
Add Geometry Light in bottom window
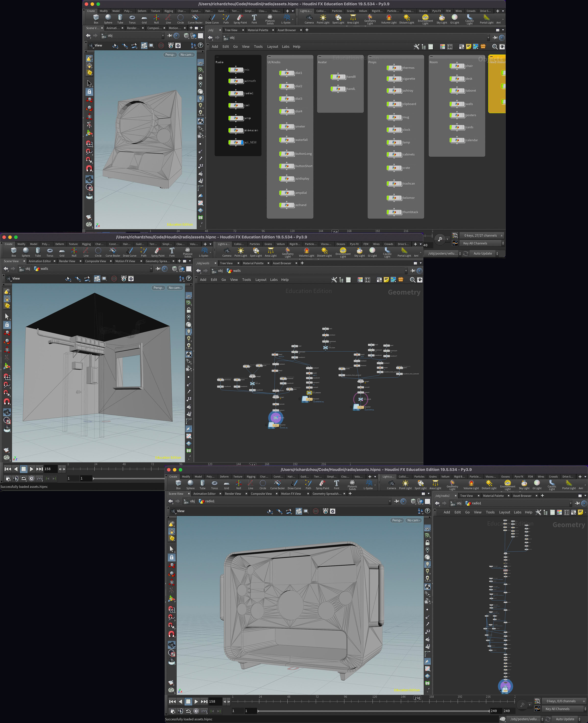452,485
